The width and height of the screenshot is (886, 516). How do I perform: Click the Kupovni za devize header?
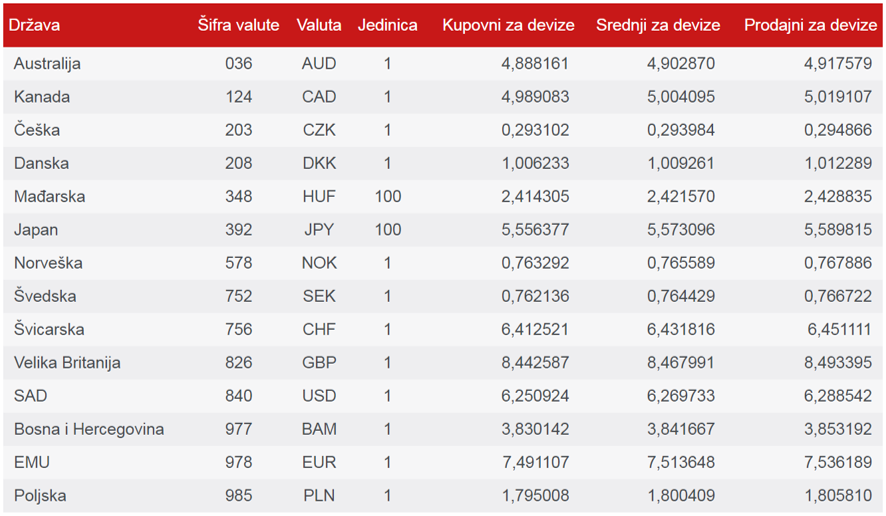[x=509, y=25]
